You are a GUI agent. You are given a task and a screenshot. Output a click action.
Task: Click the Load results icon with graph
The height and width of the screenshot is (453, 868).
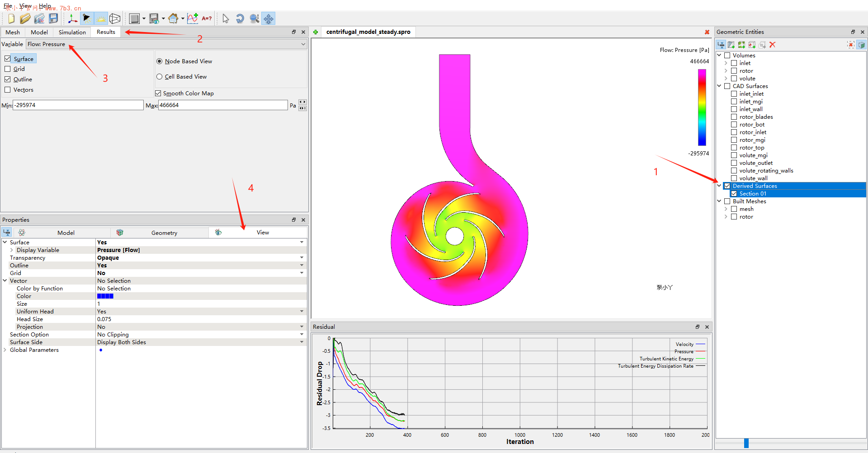[39, 19]
